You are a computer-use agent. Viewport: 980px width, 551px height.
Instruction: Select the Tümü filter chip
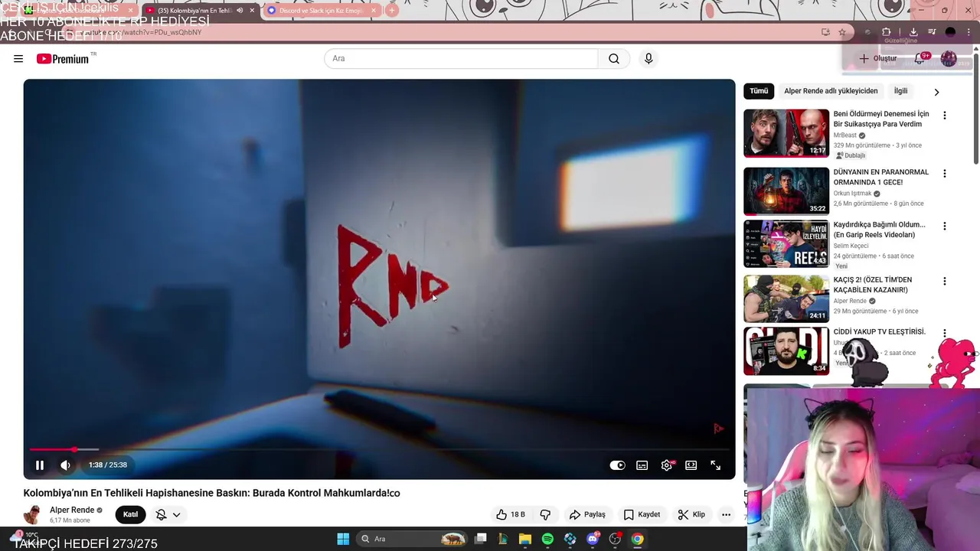[x=759, y=91]
